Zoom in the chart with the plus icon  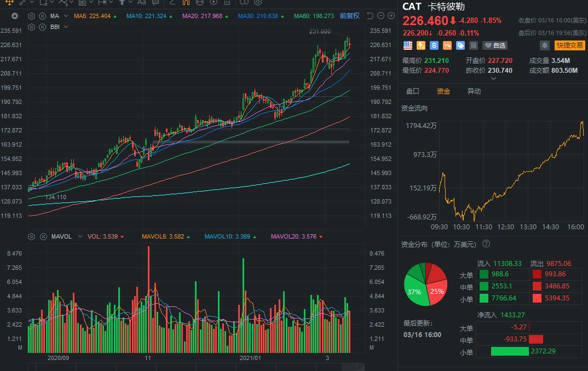391,16
